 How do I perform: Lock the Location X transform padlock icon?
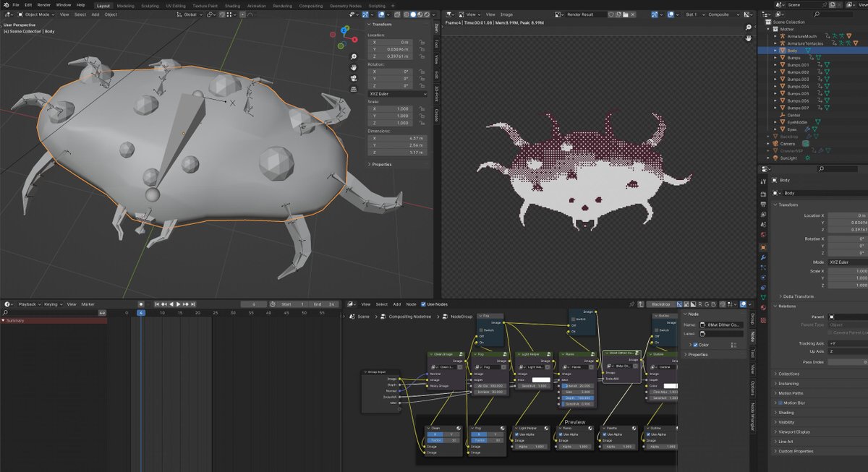click(422, 43)
